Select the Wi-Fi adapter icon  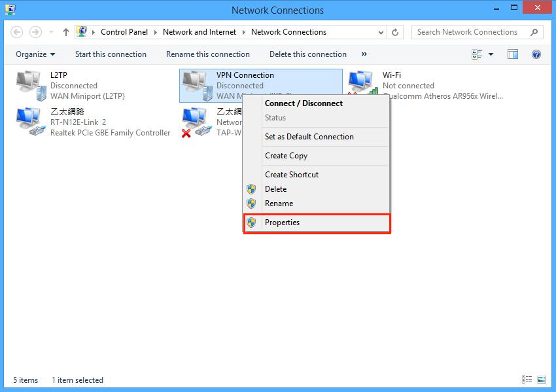click(362, 85)
